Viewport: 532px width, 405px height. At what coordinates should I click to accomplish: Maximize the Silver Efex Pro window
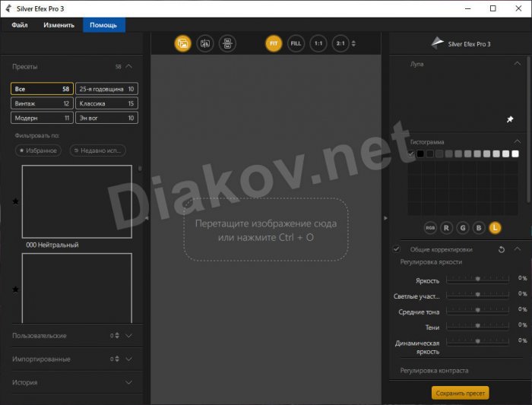pyautogui.click(x=493, y=8)
